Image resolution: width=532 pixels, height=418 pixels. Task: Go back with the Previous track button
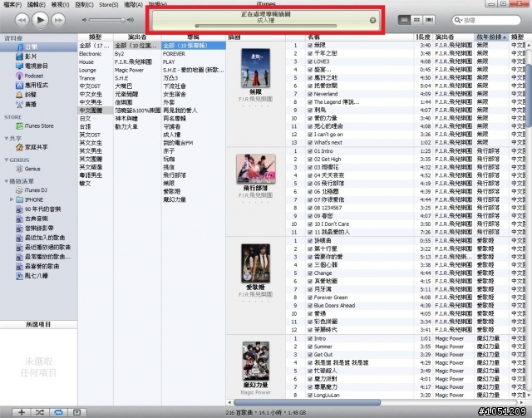(22, 20)
